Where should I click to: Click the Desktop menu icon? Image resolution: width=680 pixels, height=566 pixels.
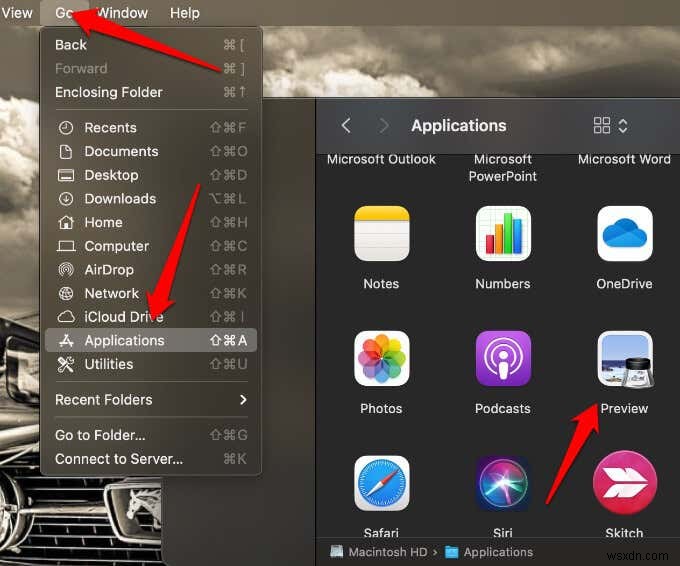click(x=66, y=175)
